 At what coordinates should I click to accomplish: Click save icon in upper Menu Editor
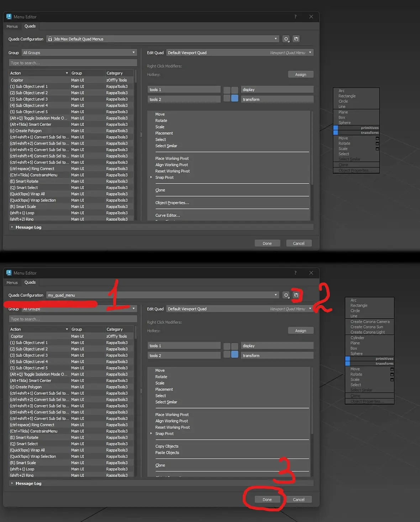[296, 39]
